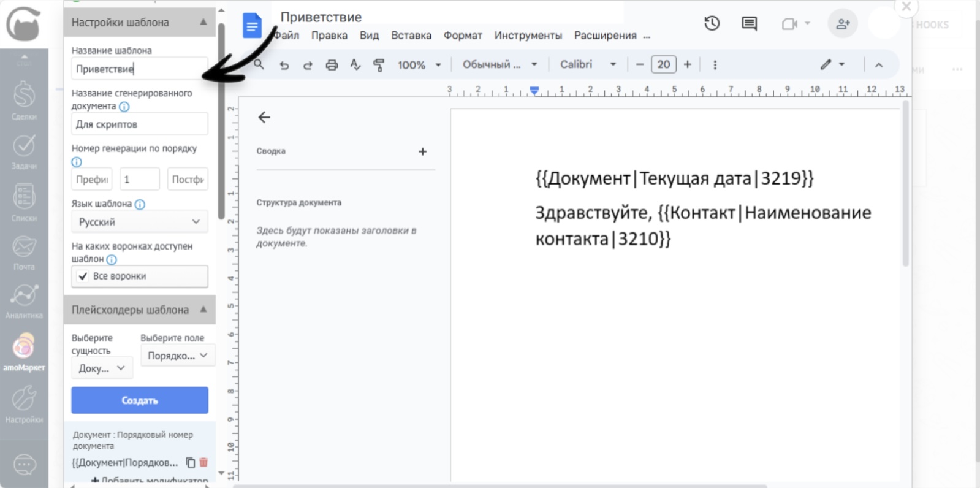Run the spell check icon

click(x=355, y=64)
